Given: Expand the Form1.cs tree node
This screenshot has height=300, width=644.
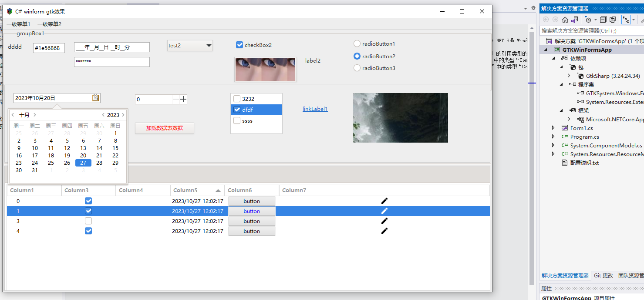Looking at the screenshot, I should tap(553, 128).
